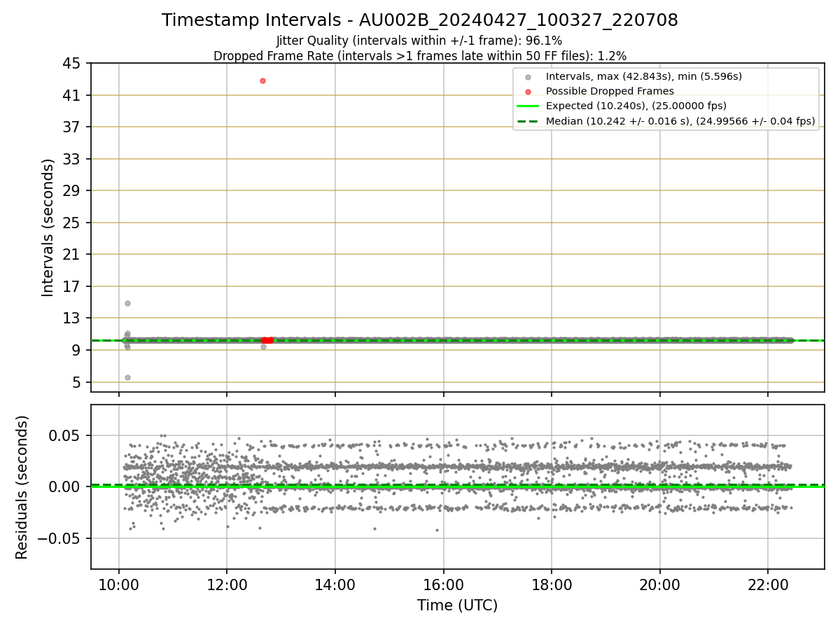The image size is (840, 630).
Task: Click the red marker icon in the legend
Action: pos(528,92)
